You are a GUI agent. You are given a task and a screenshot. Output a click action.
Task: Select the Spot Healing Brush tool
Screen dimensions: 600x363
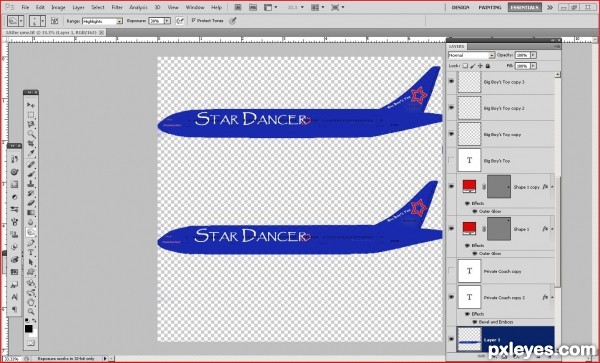[x=31, y=164]
